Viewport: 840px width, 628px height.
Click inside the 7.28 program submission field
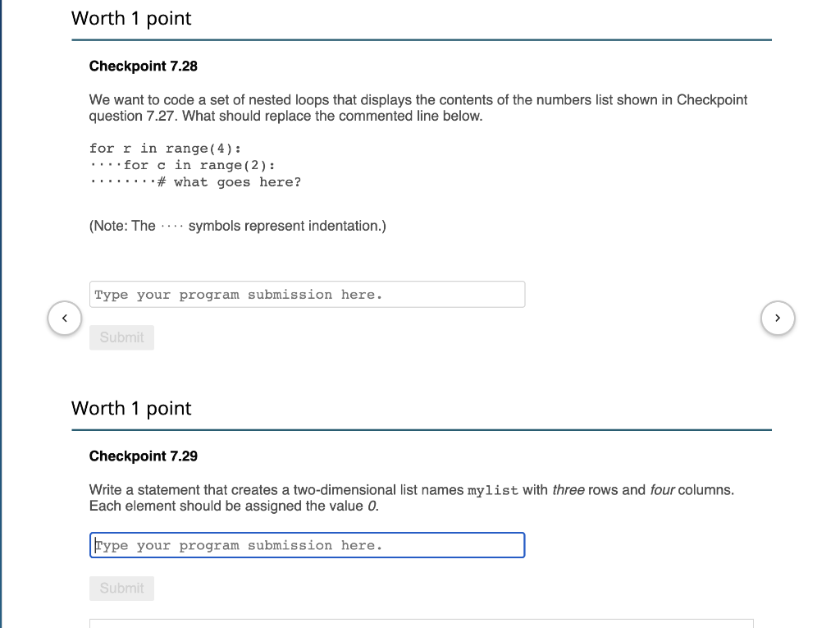307,294
